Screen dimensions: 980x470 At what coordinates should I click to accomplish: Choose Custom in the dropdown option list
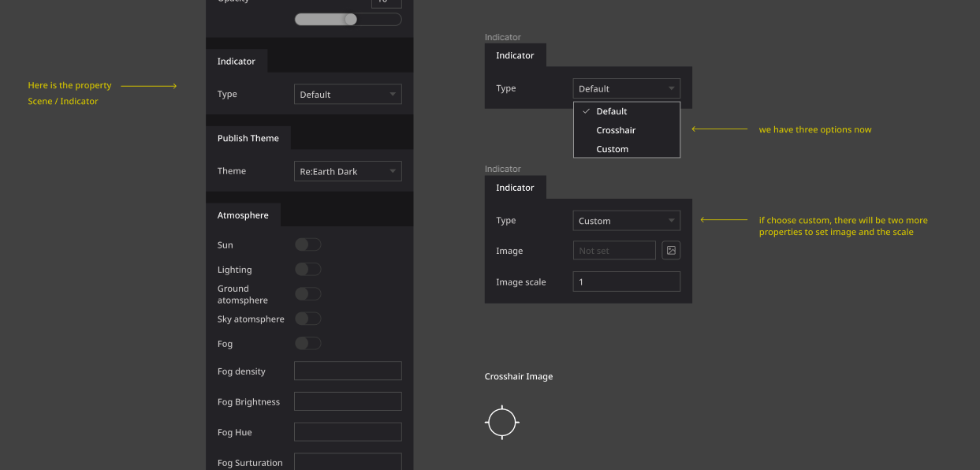(613, 148)
